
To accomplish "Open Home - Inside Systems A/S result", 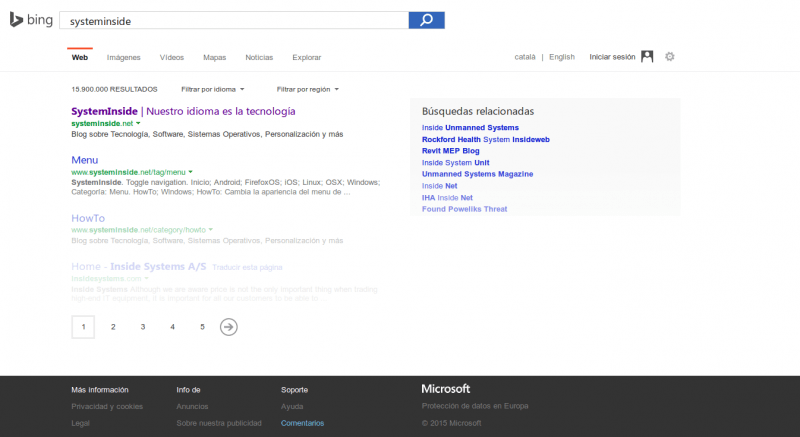I will tap(139, 267).
